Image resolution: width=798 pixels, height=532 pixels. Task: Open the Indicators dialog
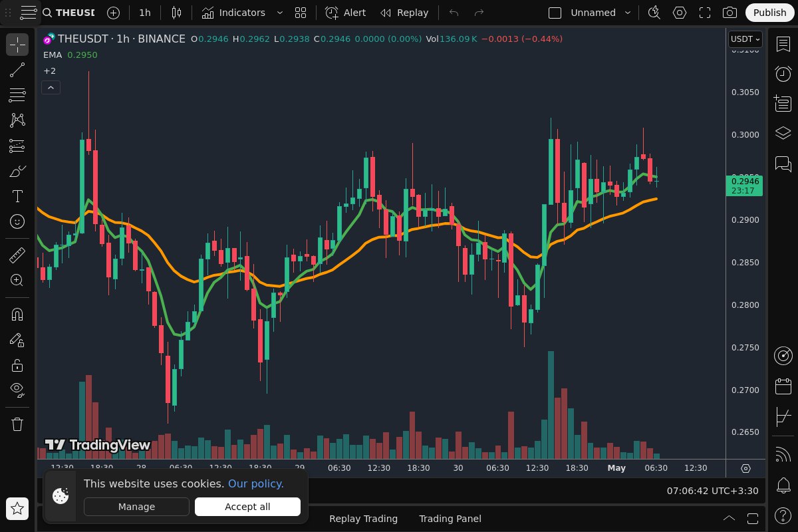234,13
